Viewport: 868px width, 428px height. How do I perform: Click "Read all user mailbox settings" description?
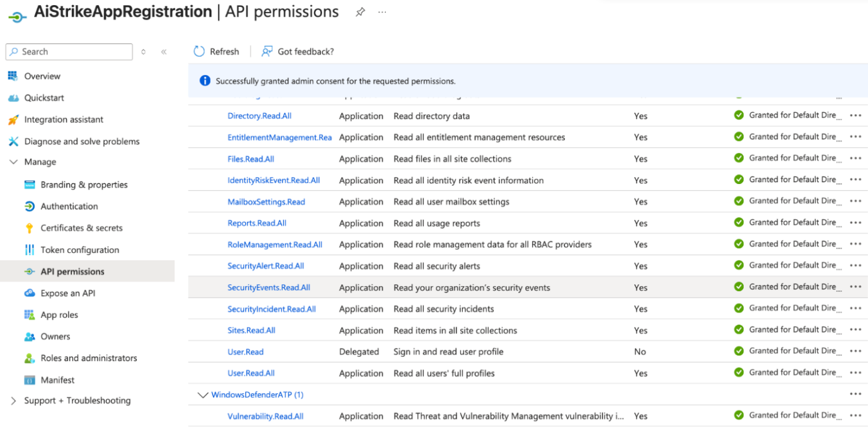[451, 202]
